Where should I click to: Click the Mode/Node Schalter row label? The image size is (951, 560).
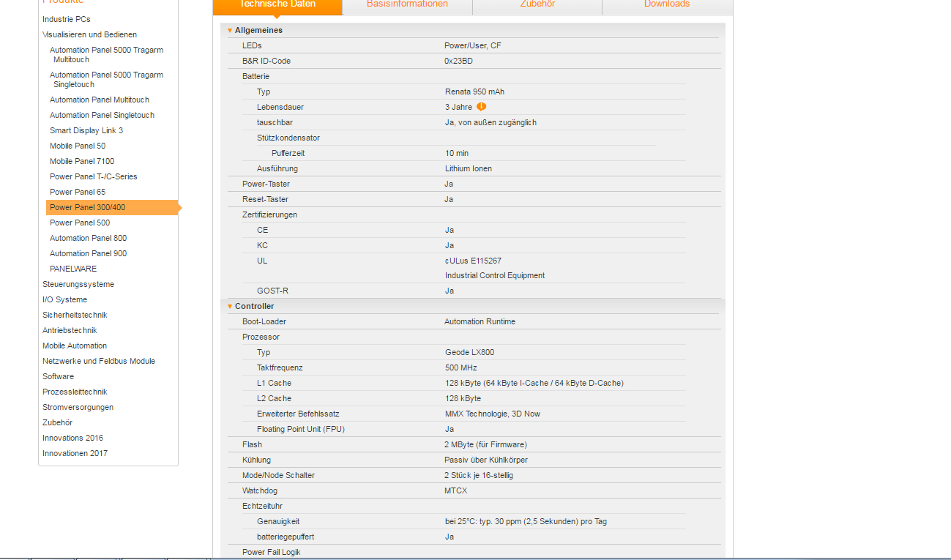coord(278,475)
